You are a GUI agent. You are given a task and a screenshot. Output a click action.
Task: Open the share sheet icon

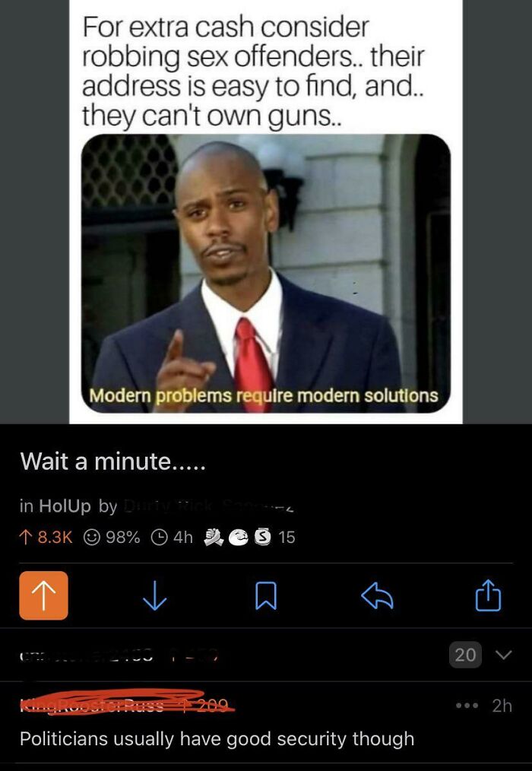click(488, 595)
